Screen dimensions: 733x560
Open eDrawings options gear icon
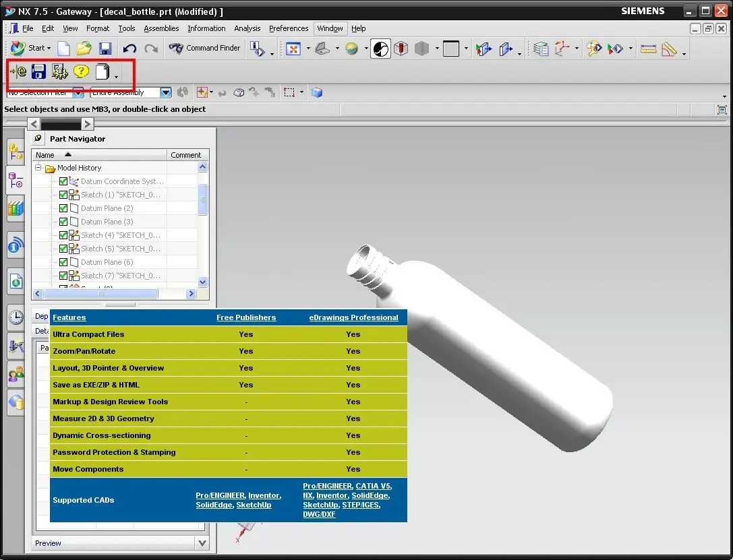60,71
